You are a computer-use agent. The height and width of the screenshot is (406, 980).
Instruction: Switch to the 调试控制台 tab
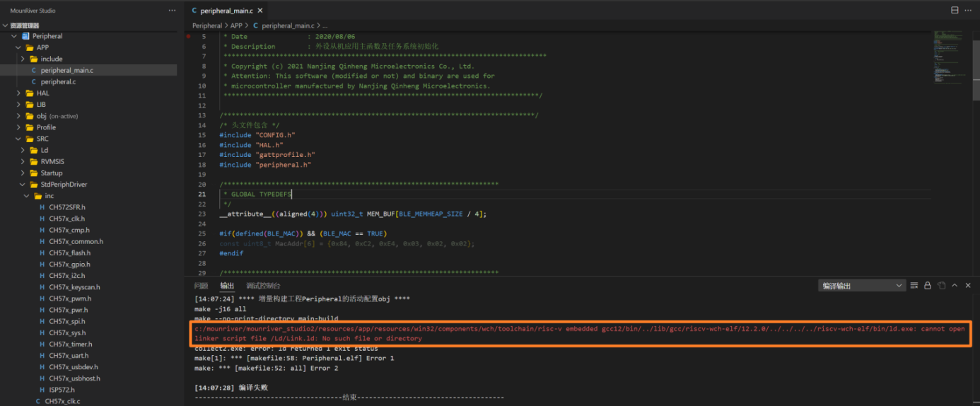(263, 286)
